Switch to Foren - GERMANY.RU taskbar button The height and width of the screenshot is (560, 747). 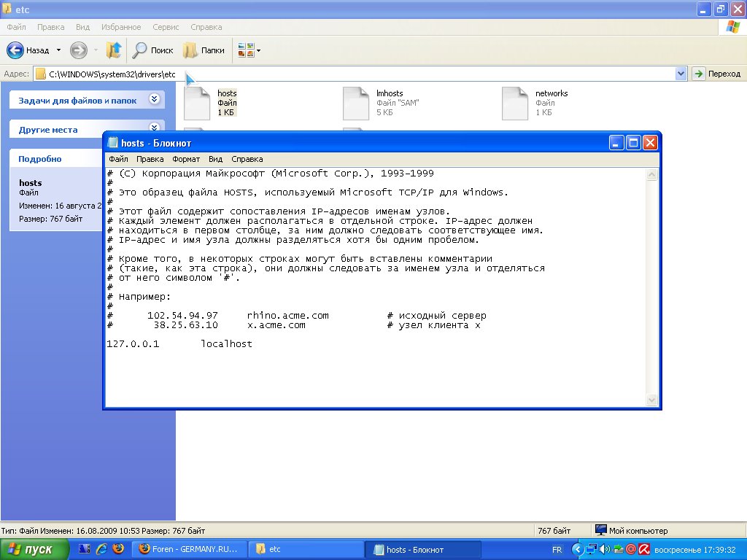point(189,550)
